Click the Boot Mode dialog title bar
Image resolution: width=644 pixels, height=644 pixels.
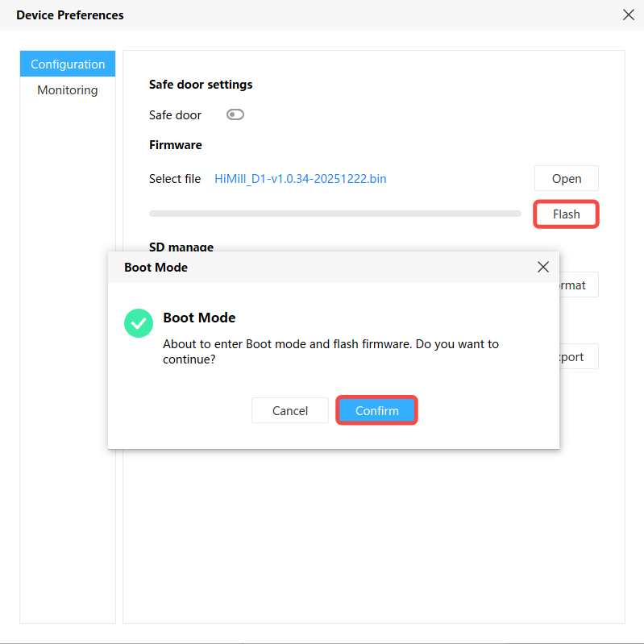point(322,267)
